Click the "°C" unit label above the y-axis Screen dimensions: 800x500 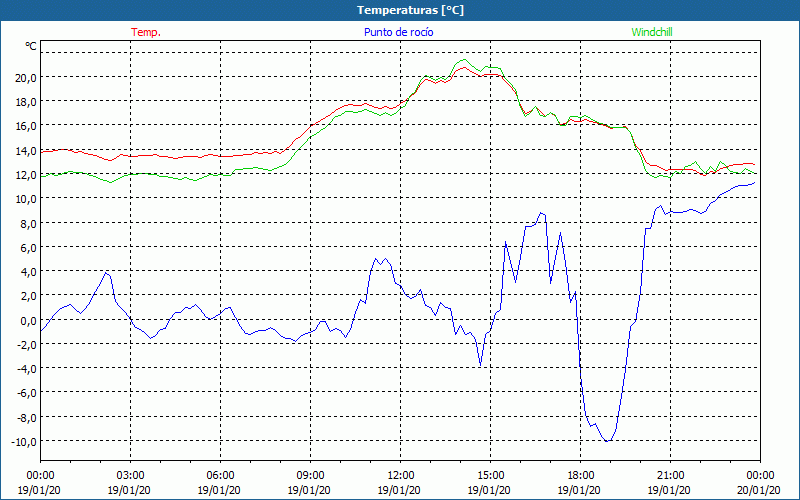click(31, 46)
